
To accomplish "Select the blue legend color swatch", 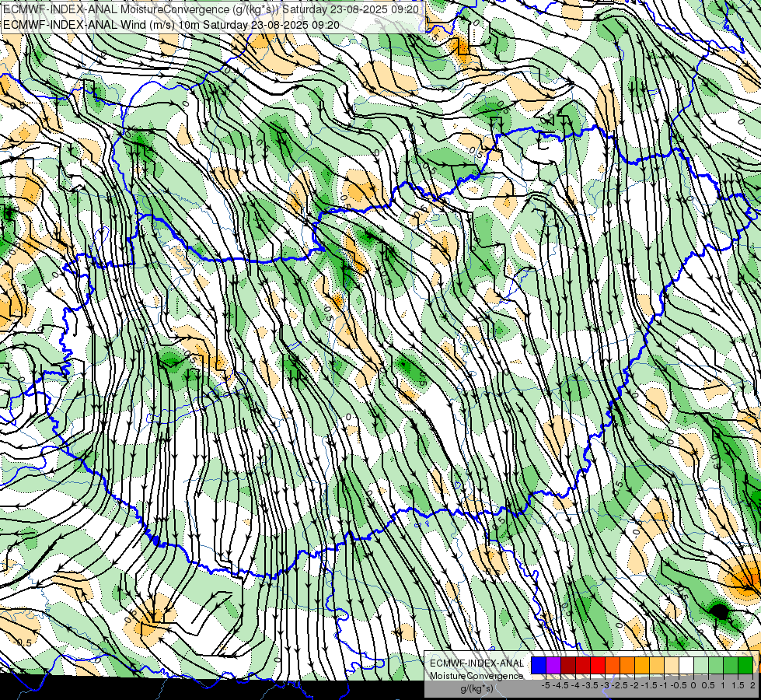I will (x=539, y=665).
